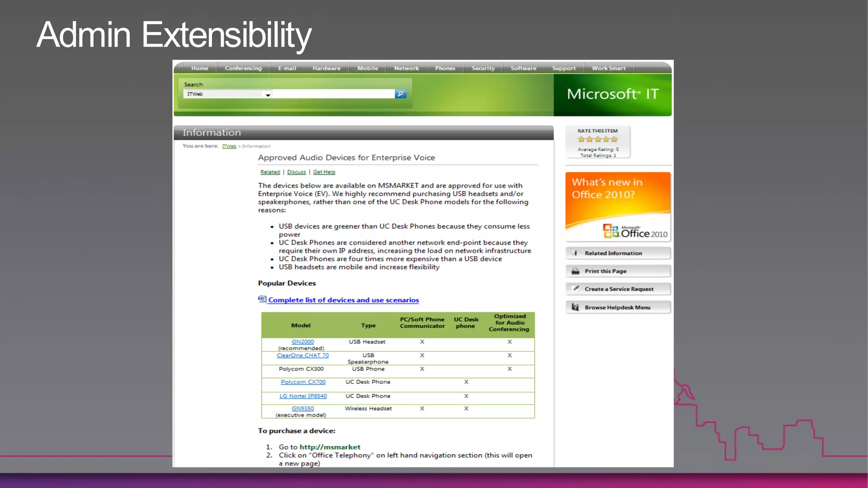Click the Related link
Viewport: 868px width, 488px height.
point(270,172)
